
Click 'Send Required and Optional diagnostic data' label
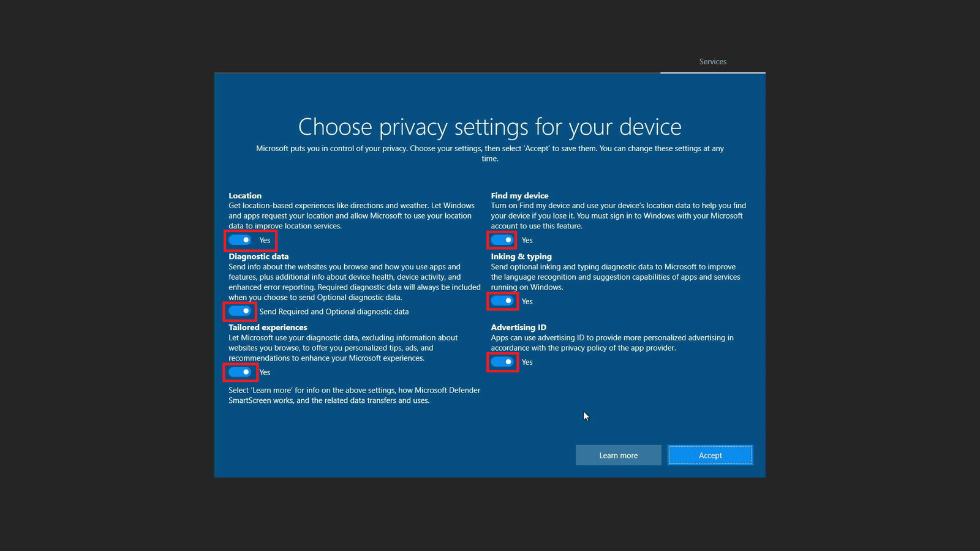(x=334, y=312)
